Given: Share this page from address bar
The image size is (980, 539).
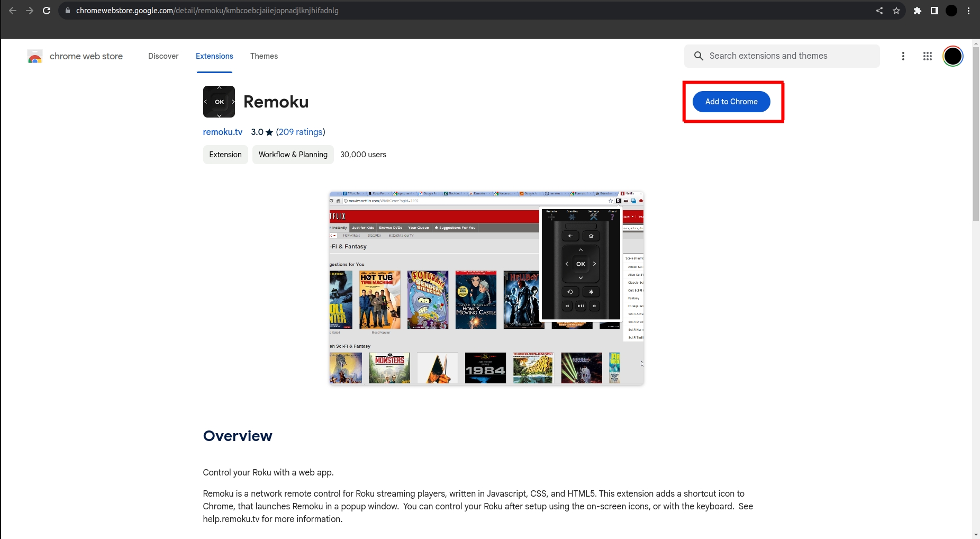Looking at the screenshot, I should click(x=879, y=11).
